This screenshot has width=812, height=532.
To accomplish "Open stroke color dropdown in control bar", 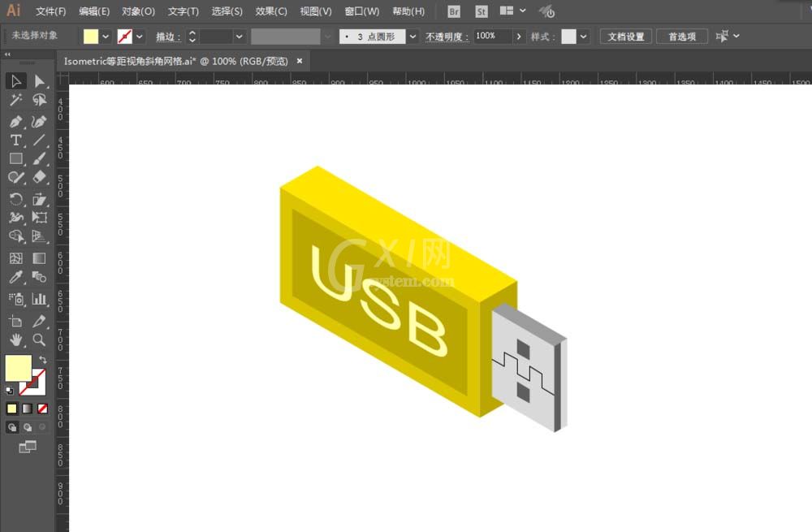I will click(x=140, y=37).
